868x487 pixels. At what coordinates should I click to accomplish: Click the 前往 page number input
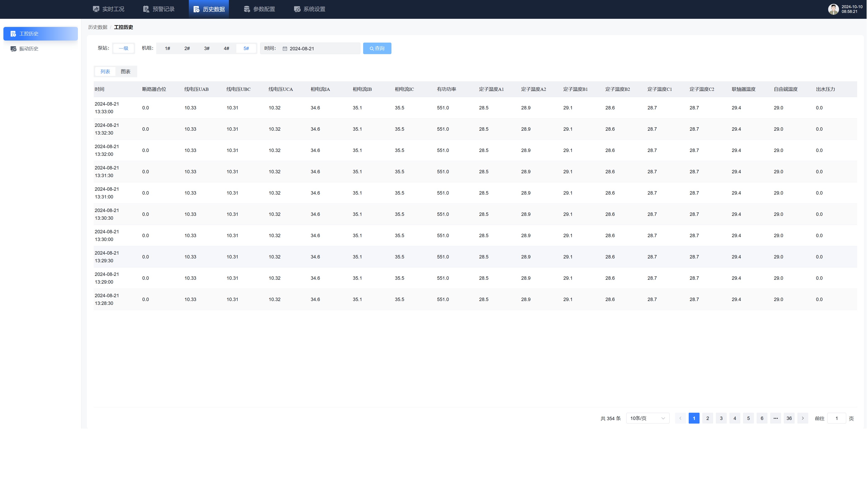(x=836, y=419)
